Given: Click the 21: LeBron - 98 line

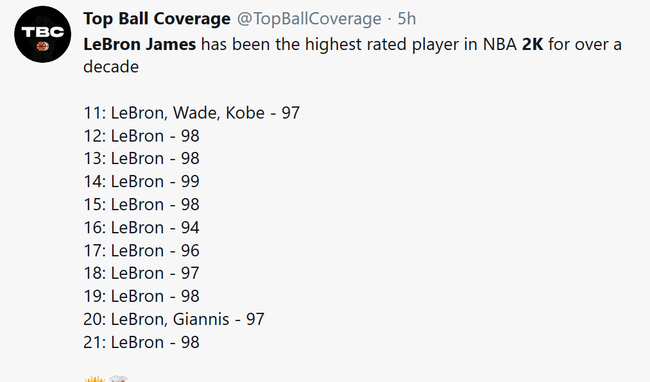Looking at the screenshot, I should [141, 342].
